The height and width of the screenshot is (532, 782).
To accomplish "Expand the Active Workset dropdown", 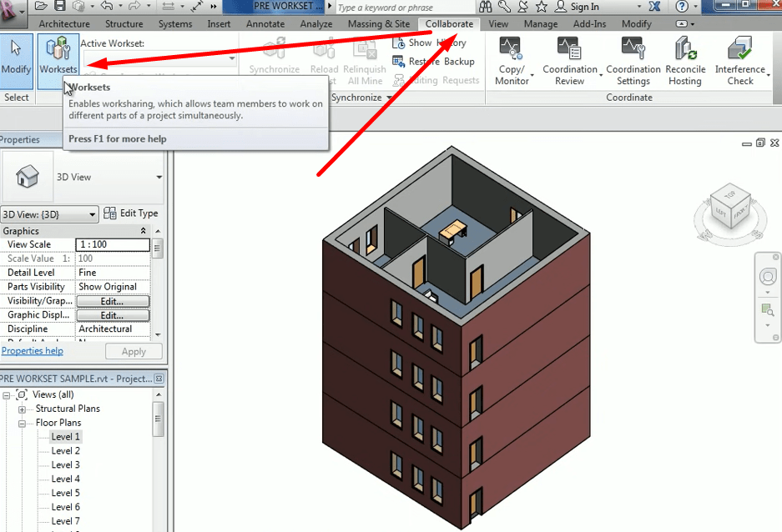I will [x=231, y=60].
